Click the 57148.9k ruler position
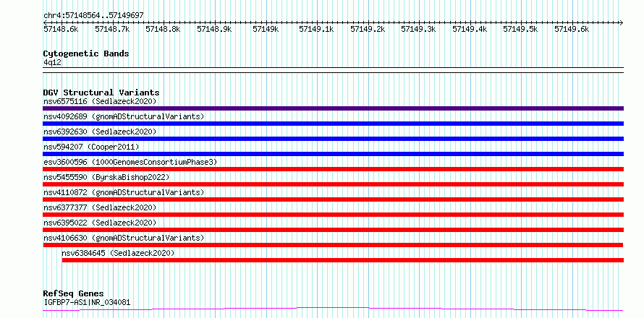 pos(214,29)
